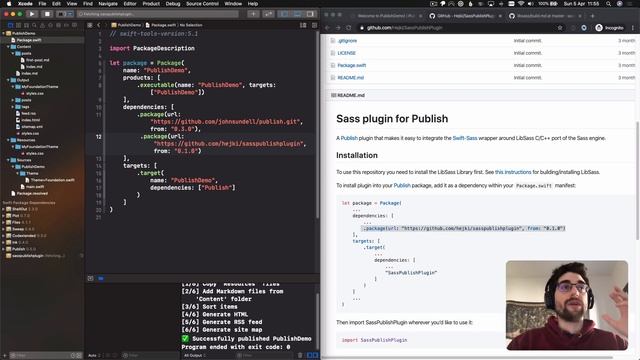Open Package.swift in the GitHub file list

click(x=351, y=65)
